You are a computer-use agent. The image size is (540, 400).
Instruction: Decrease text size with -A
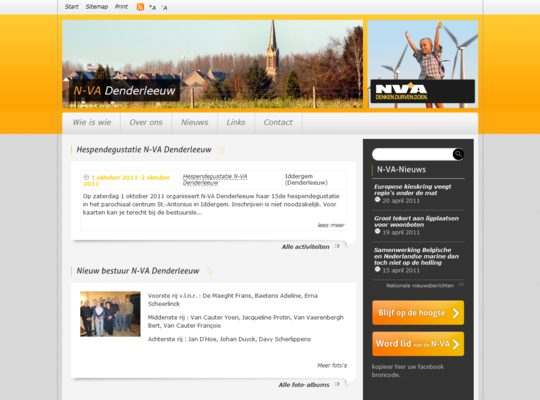coord(164,7)
